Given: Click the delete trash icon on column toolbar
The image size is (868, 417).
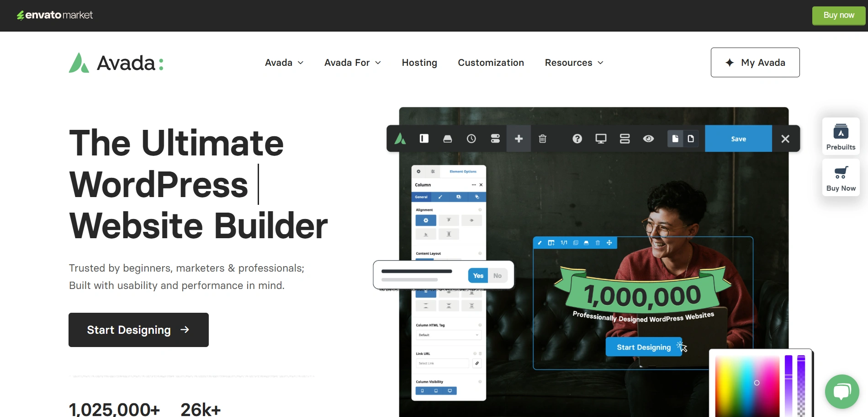Looking at the screenshot, I should click(x=598, y=243).
